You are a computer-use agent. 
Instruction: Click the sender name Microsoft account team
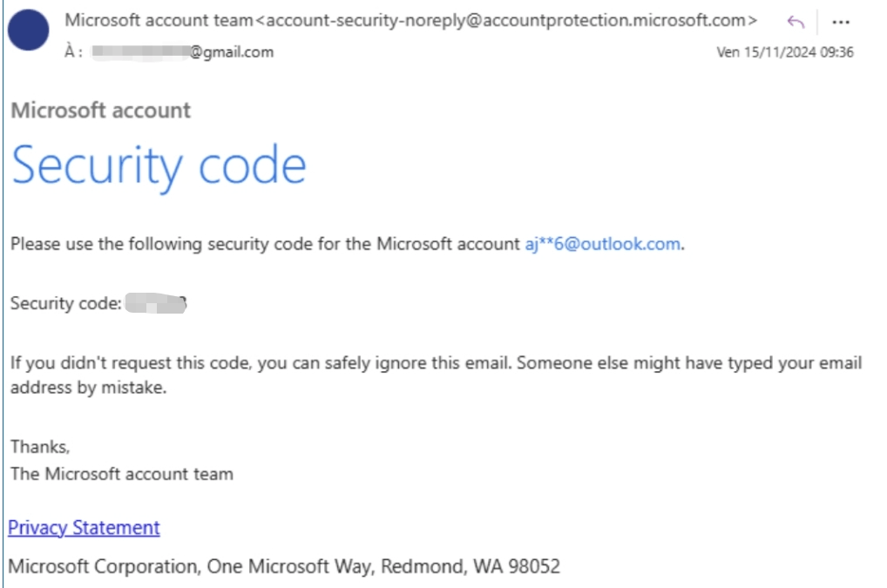coord(159,20)
